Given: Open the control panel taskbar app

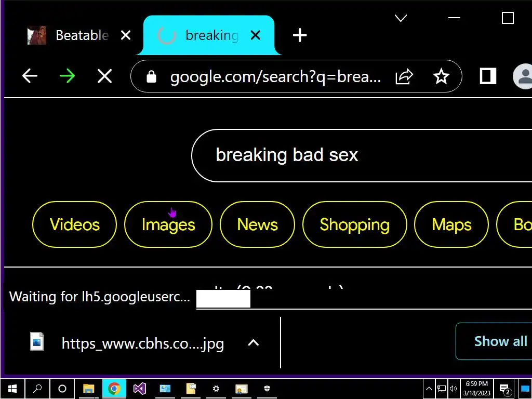Looking at the screenshot, I should [165, 389].
